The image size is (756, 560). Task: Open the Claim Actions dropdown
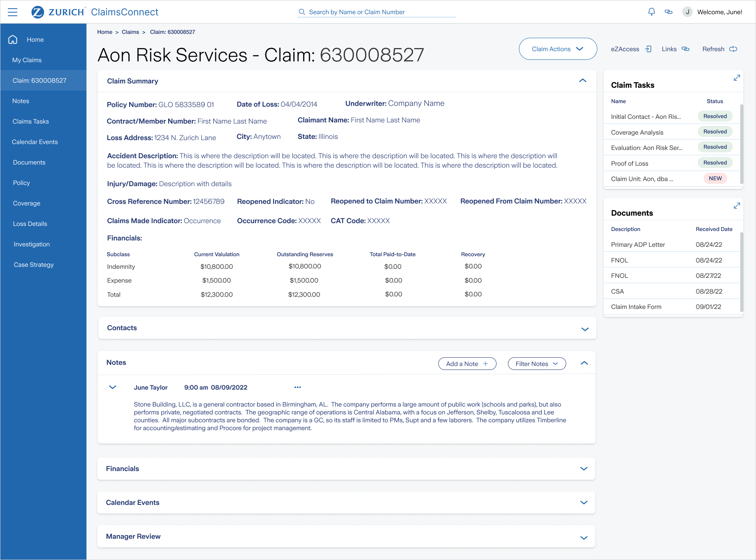point(558,49)
